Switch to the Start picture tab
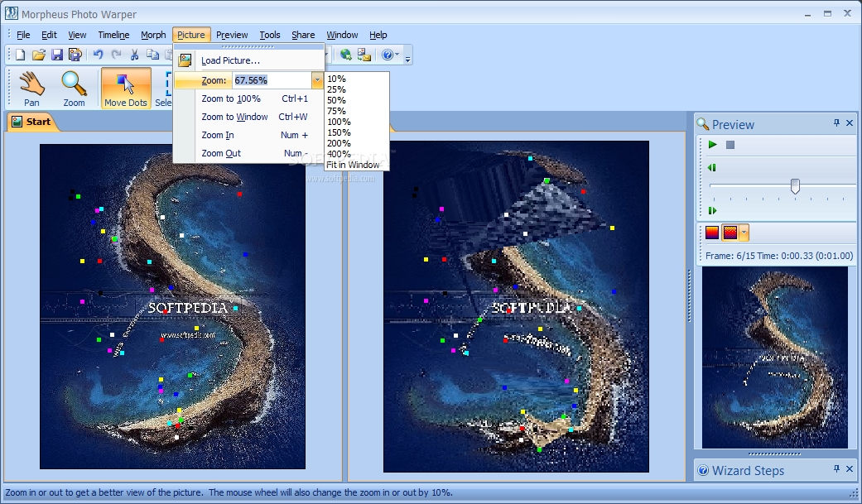 click(x=32, y=122)
